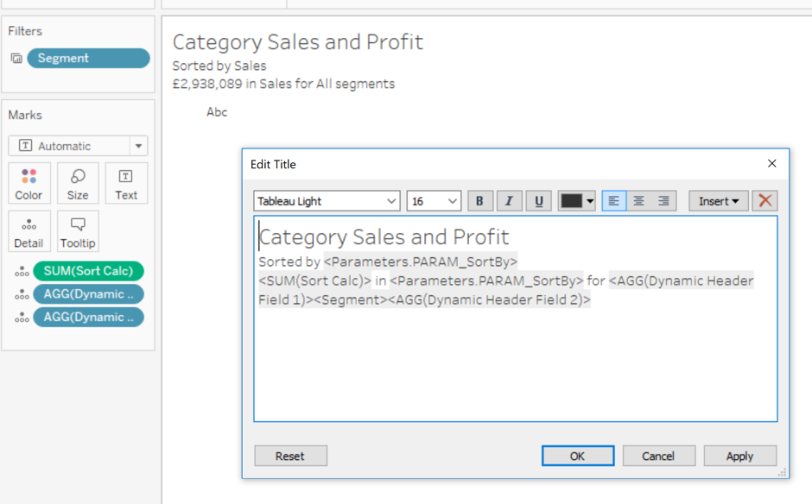Reset the title to default
The height and width of the screenshot is (504, 812).
click(x=290, y=456)
